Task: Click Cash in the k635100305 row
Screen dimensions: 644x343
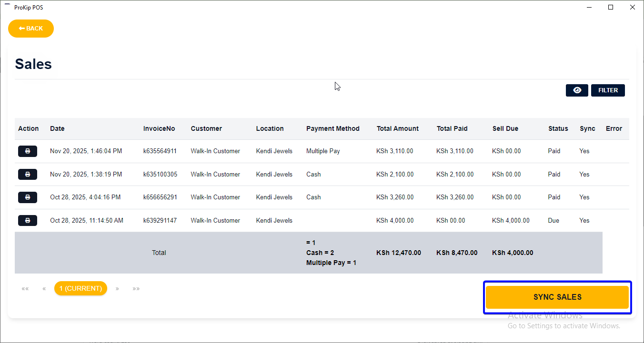Action: [x=313, y=175]
